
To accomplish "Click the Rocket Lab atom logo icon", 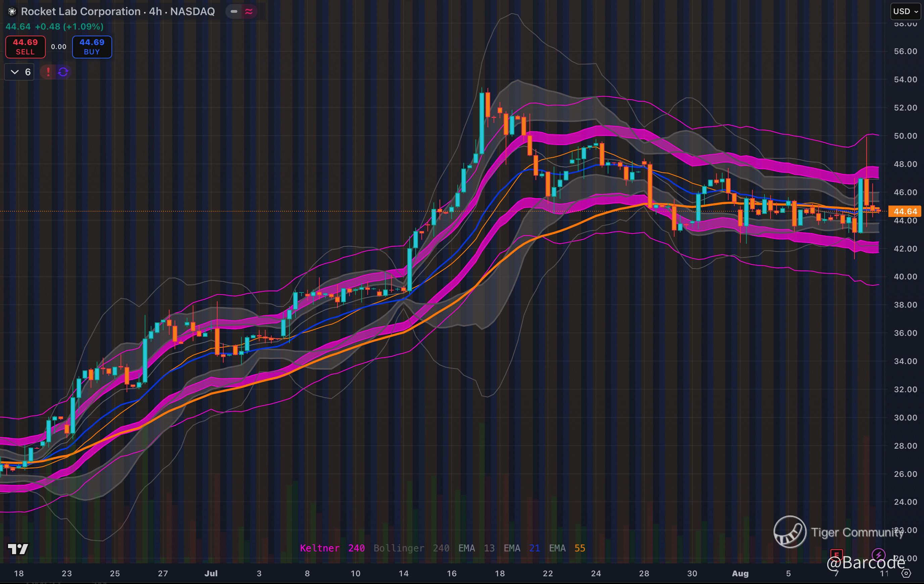I will click(12, 11).
